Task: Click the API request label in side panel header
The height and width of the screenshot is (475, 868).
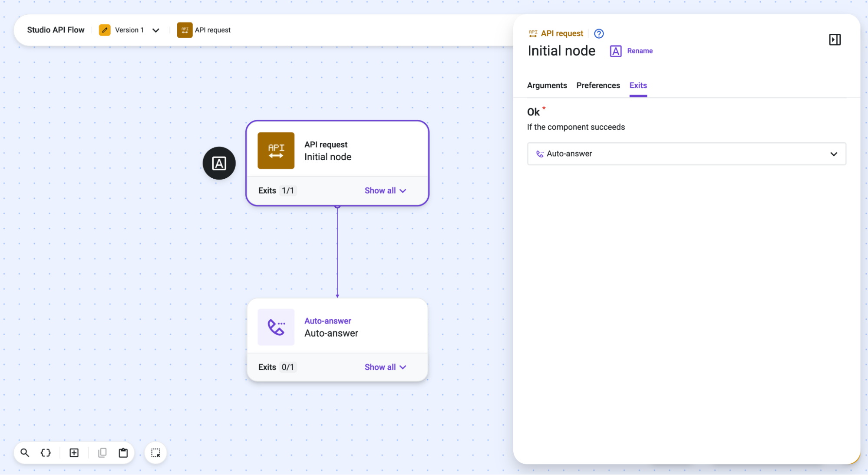Action: point(562,33)
